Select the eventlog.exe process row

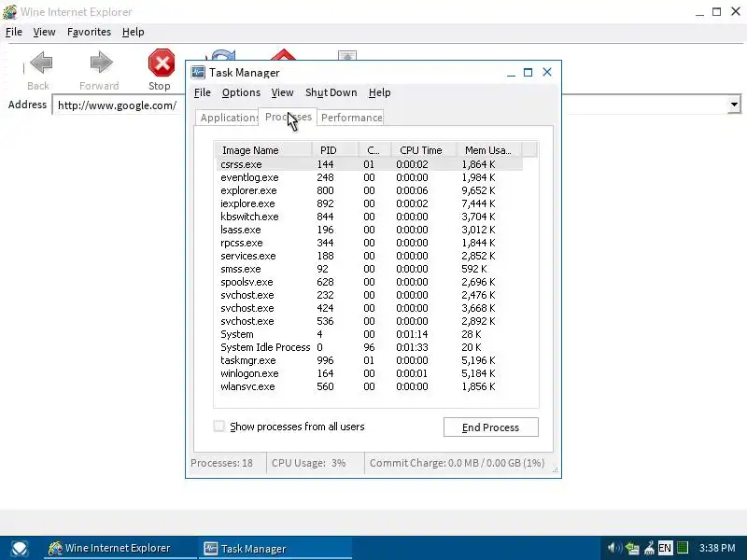click(x=370, y=177)
